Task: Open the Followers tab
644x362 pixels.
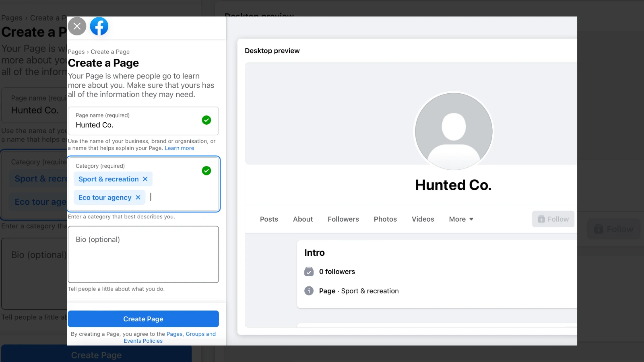Action: coord(343,219)
